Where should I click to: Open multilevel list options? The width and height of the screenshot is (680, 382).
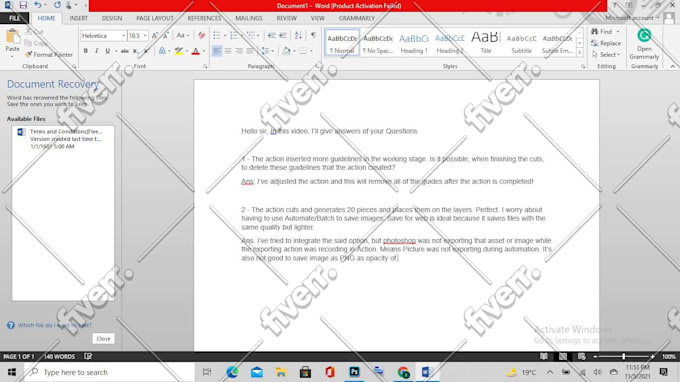click(x=251, y=36)
